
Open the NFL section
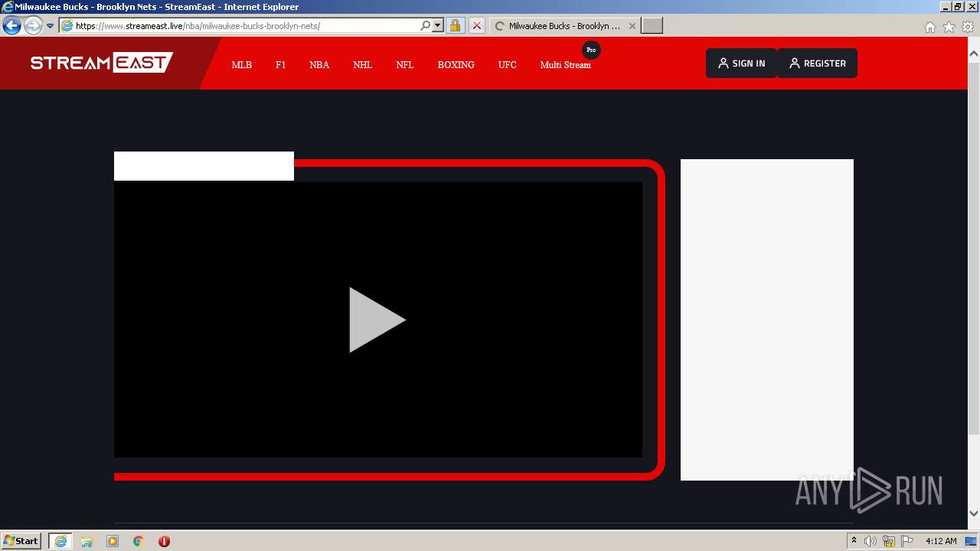coord(405,65)
